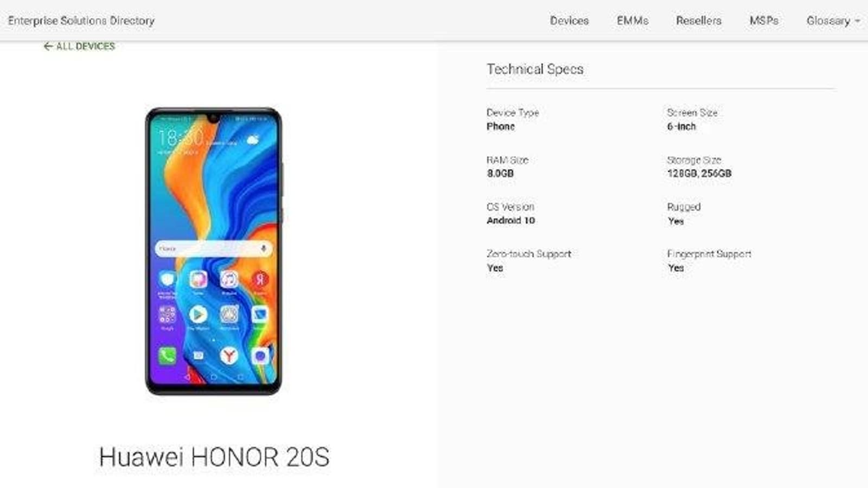Click the Huawei HONOR 20S phone image
The image size is (868, 488).
(x=214, y=251)
